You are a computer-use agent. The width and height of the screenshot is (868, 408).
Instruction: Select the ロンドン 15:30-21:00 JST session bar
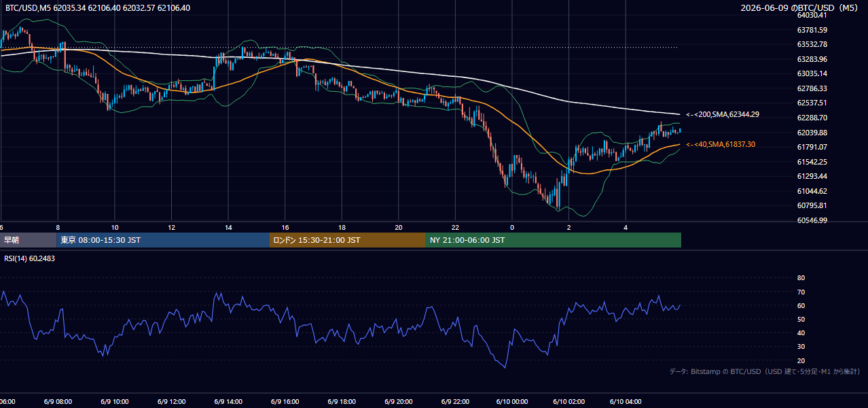(348, 240)
